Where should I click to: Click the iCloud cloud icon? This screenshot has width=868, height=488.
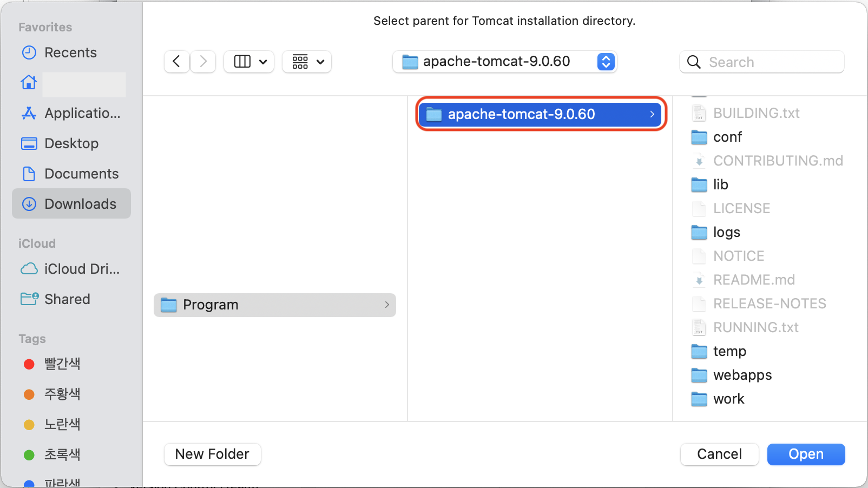click(x=29, y=269)
